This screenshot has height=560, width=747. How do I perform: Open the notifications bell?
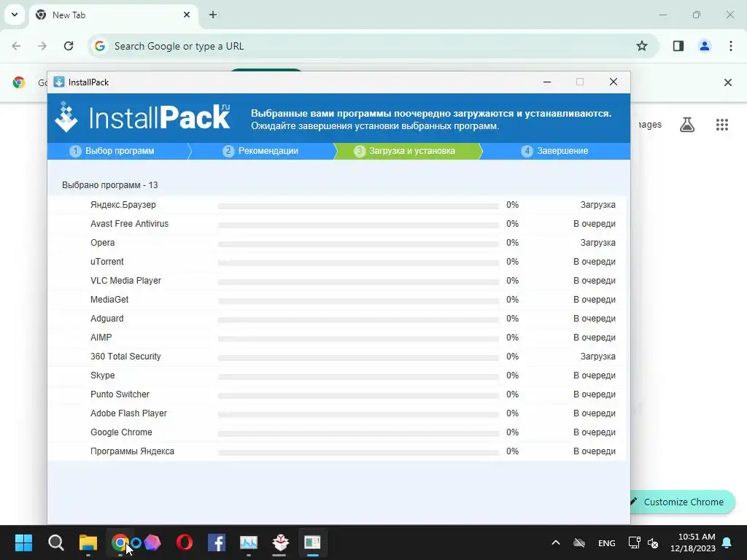(x=727, y=542)
